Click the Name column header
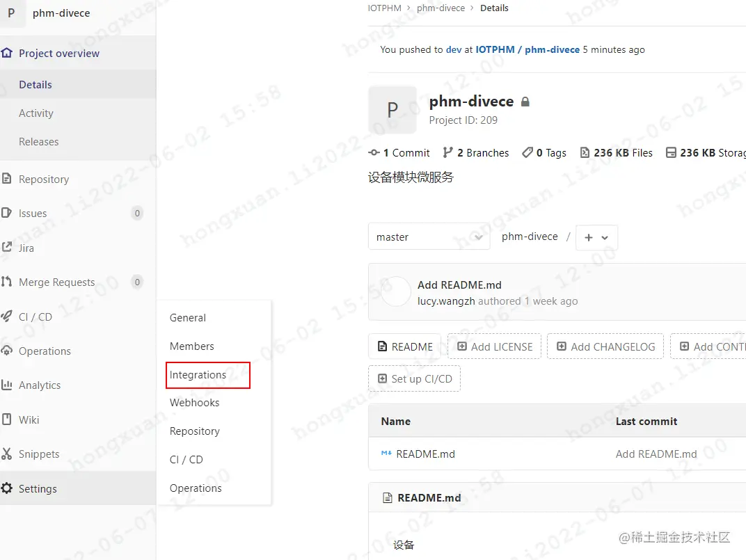The image size is (746, 560). [x=396, y=421]
